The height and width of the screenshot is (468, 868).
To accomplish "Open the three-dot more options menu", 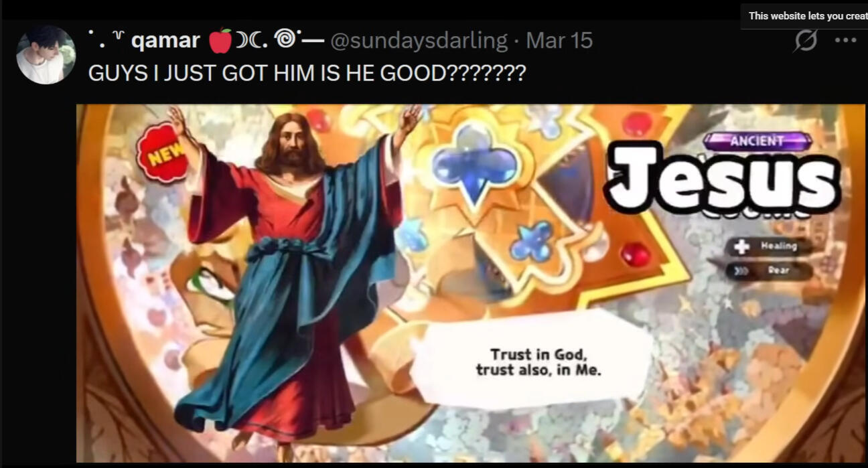I will click(845, 40).
